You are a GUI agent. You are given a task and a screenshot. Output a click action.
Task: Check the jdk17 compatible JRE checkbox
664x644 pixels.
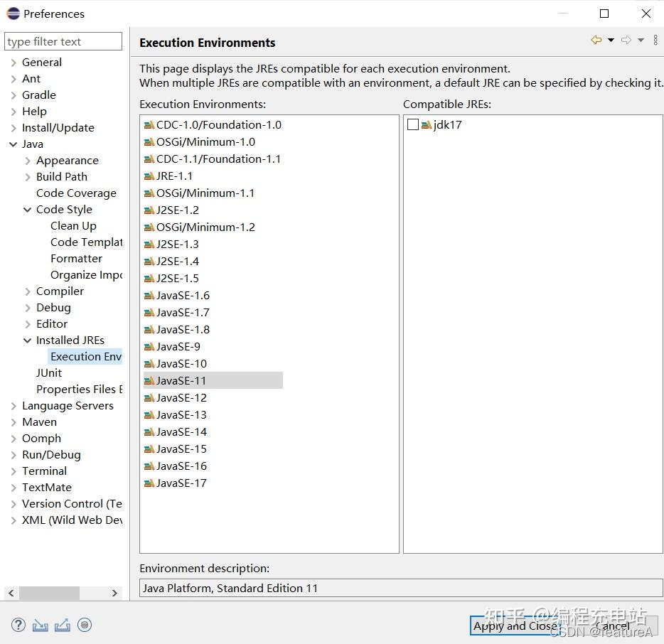tap(412, 124)
